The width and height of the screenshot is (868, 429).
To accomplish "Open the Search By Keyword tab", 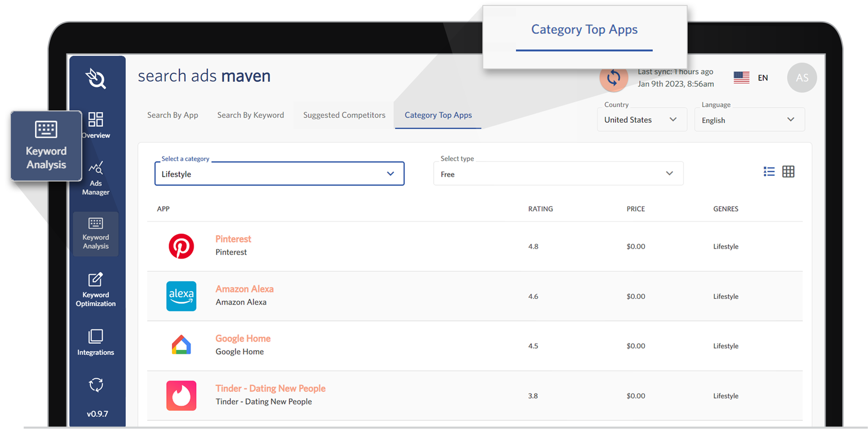I will coord(250,115).
